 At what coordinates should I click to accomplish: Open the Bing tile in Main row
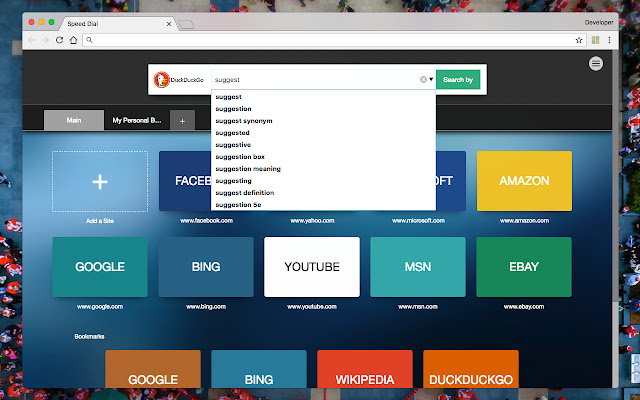206,267
